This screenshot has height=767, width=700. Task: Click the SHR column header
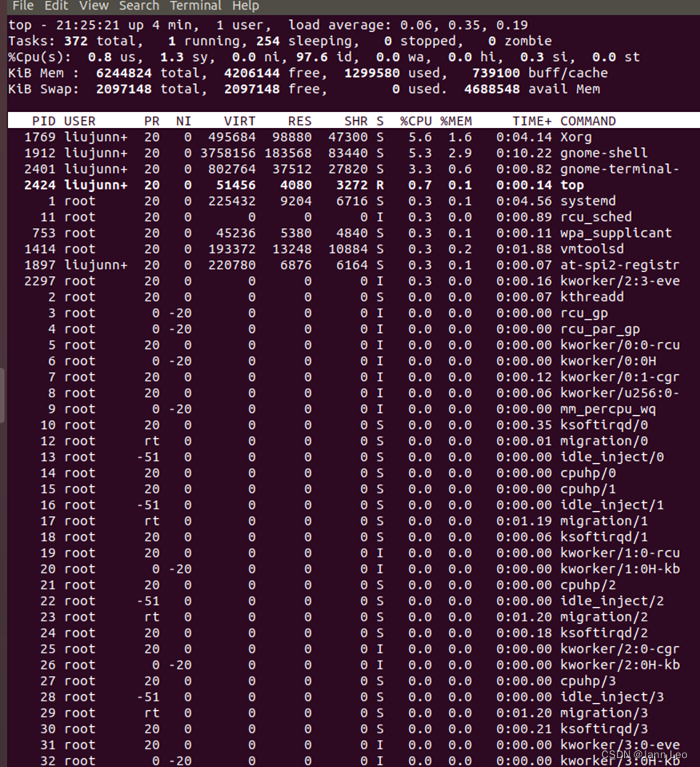coord(356,121)
